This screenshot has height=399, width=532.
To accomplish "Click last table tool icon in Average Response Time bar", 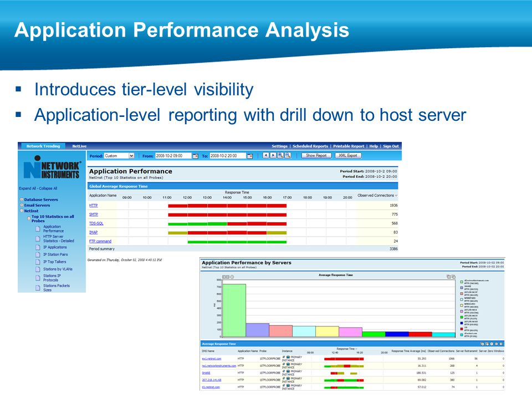I will tap(501, 344).
